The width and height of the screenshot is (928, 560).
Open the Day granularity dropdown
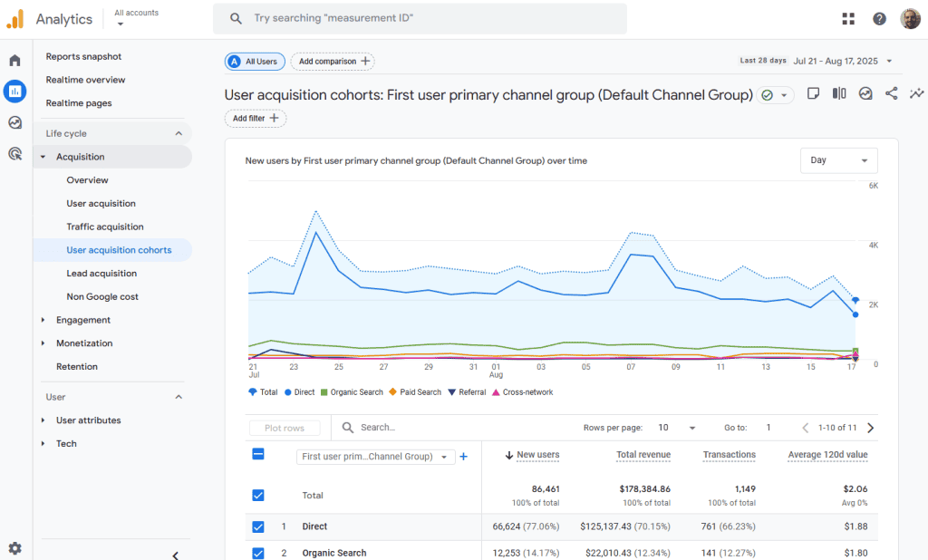point(838,160)
